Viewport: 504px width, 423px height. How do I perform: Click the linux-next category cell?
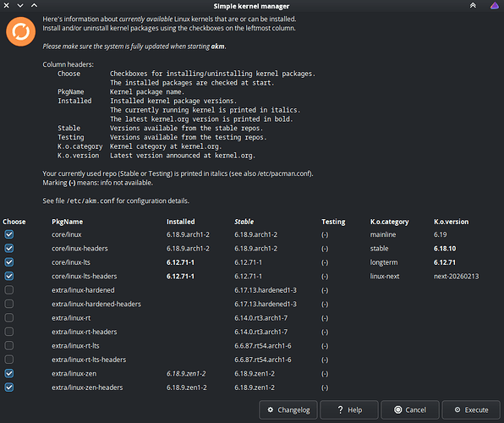point(385,276)
